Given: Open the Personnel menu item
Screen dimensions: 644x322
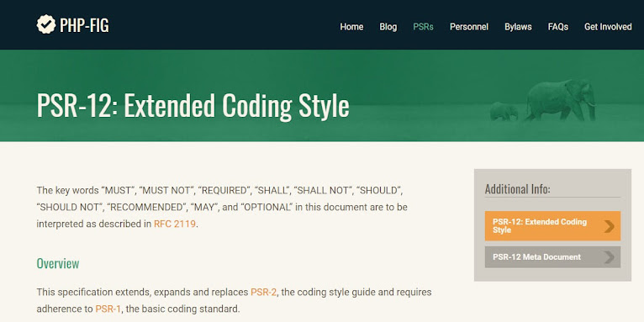Looking at the screenshot, I should click(x=469, y=27).
